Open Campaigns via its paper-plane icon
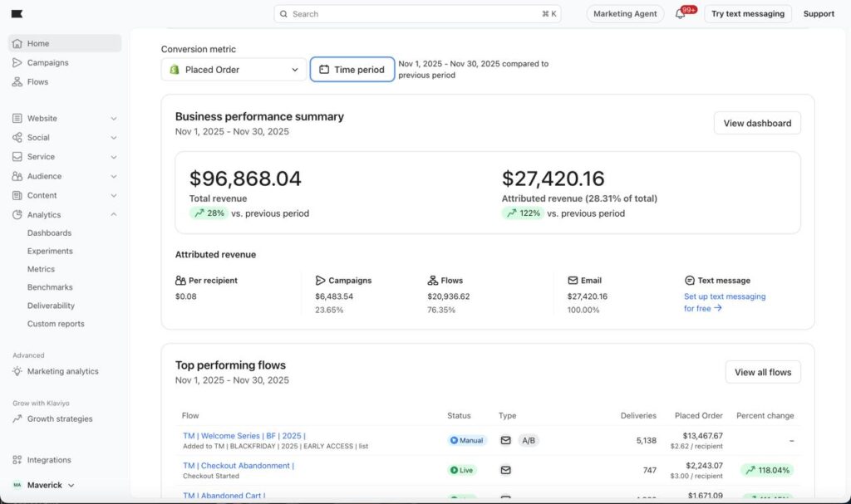The width and height of the screenshot is (851, 504). click(x=17, y=63)
